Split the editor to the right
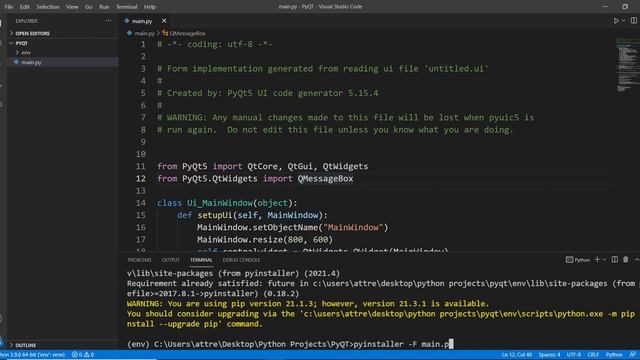 pos(633,21)
